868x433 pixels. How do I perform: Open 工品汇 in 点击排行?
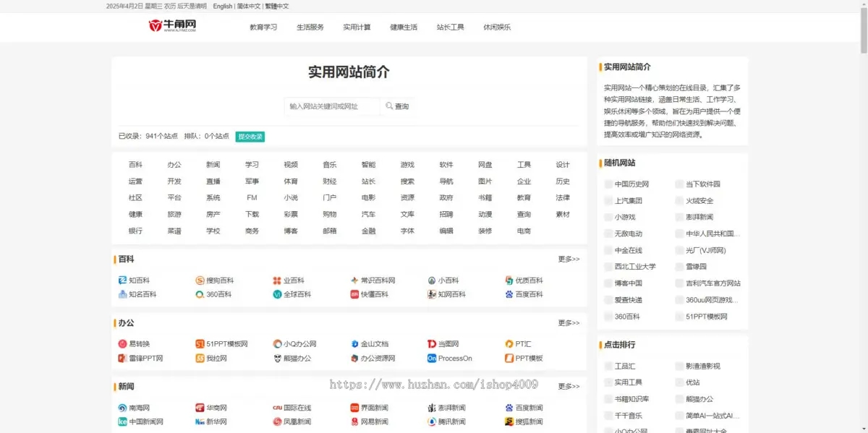(x=625, y=366)
